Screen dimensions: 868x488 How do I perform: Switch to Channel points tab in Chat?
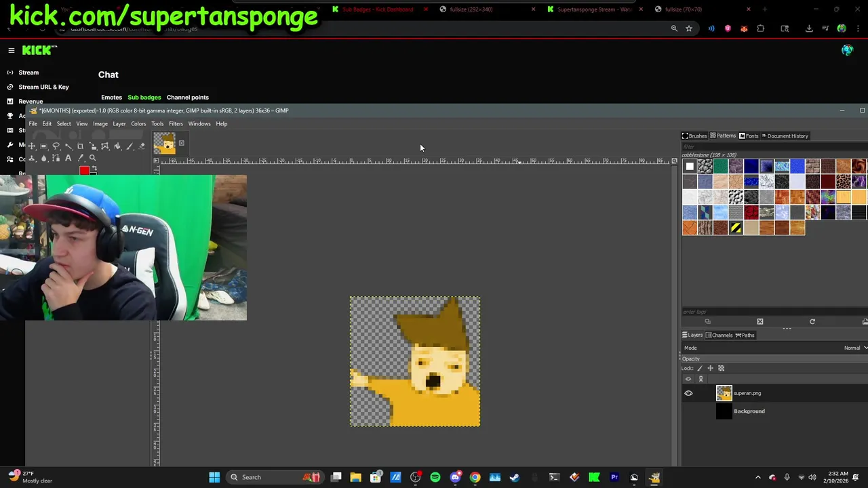click(x=188, y=97)
